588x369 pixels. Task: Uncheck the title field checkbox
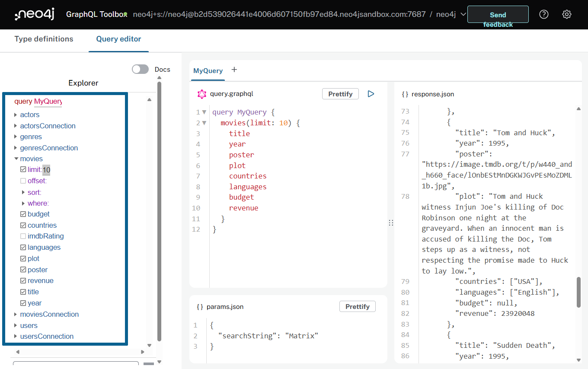coord(23,292)
